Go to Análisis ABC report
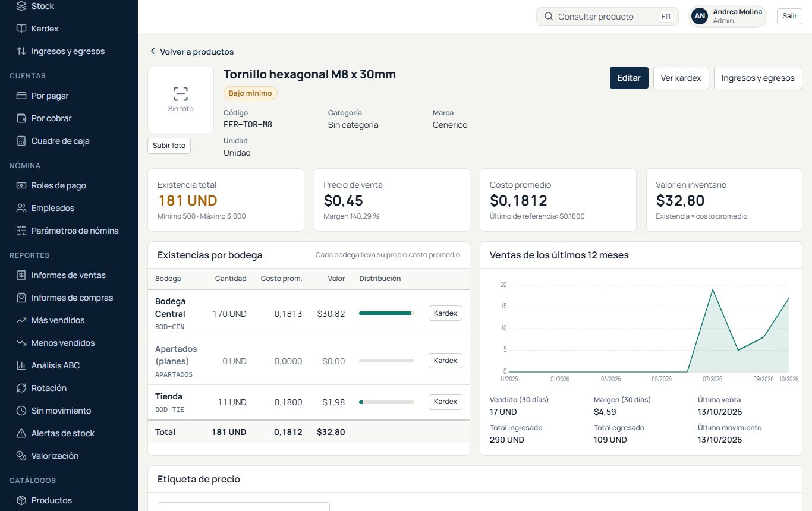Screen dimensions: 812x511 coord(69,365)
